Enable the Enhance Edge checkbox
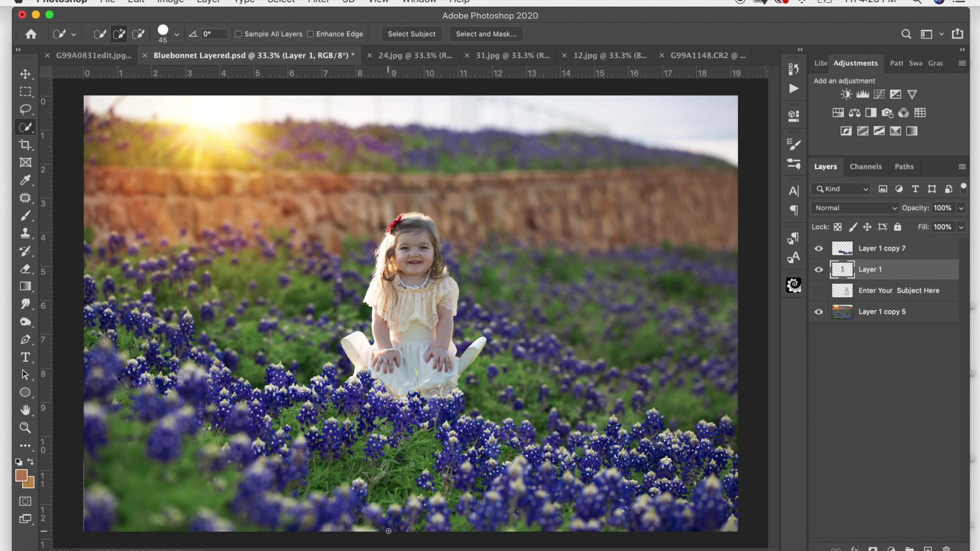Screen dimensions: 980x551 [310, 34]
